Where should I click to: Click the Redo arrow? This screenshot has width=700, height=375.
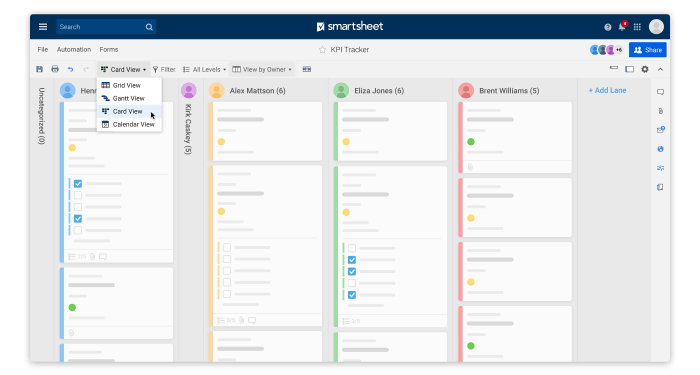click(x=86, y=70)
